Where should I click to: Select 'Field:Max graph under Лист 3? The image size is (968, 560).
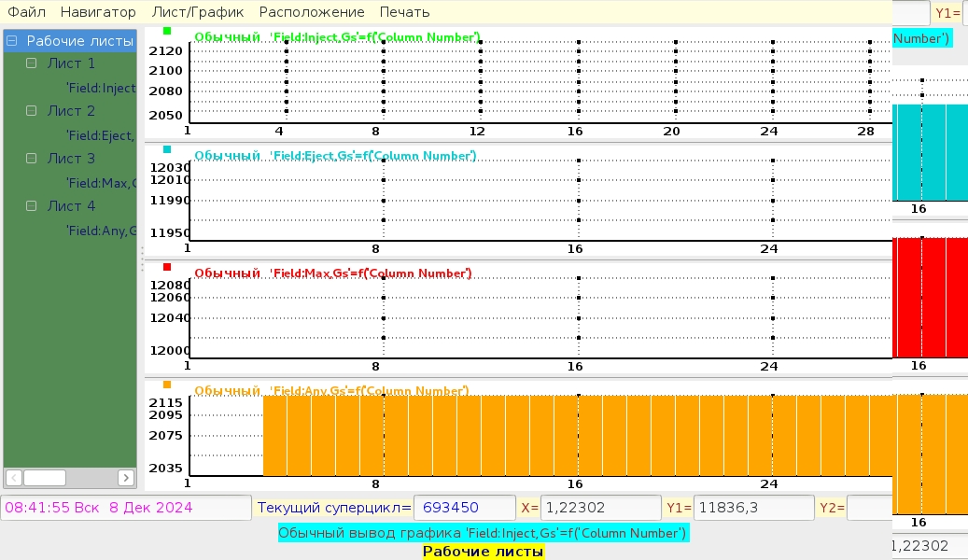(101, 183)
